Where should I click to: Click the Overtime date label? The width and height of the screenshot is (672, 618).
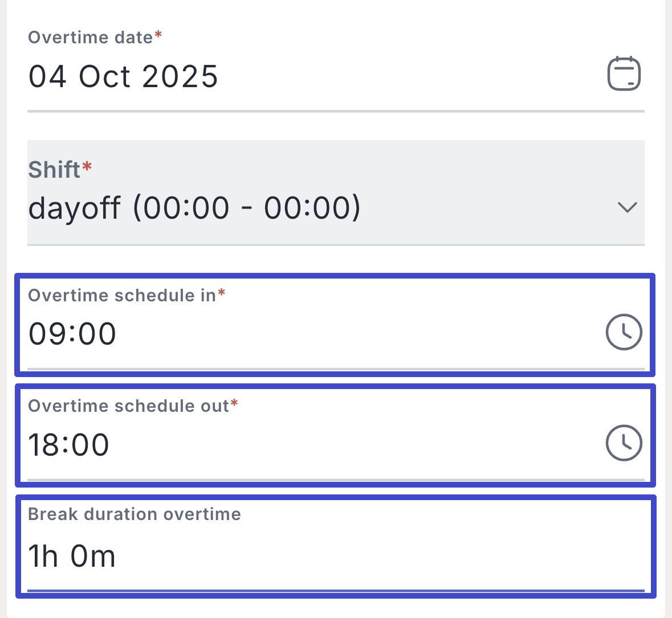[x=91, y=38]
